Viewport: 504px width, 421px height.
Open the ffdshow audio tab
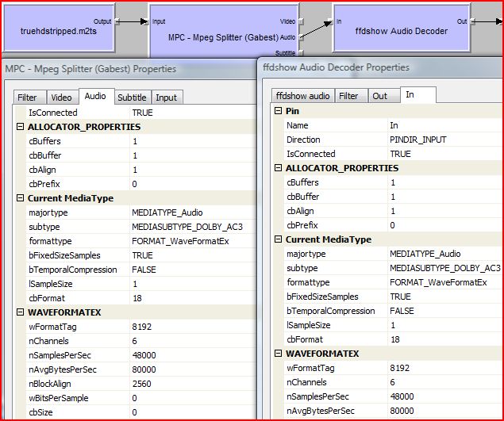(x=302, y=96)
